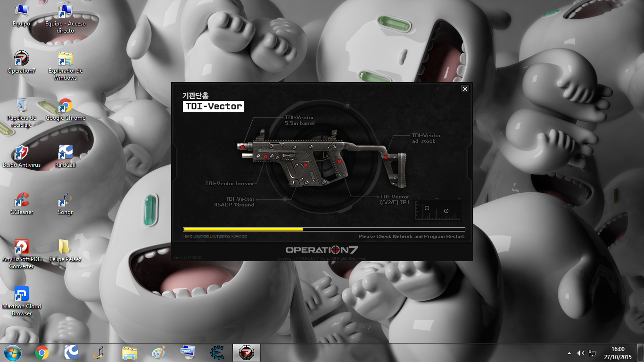
Task: Click the [S/2/F] TP1 trigger label
Action: coord(395,199)
